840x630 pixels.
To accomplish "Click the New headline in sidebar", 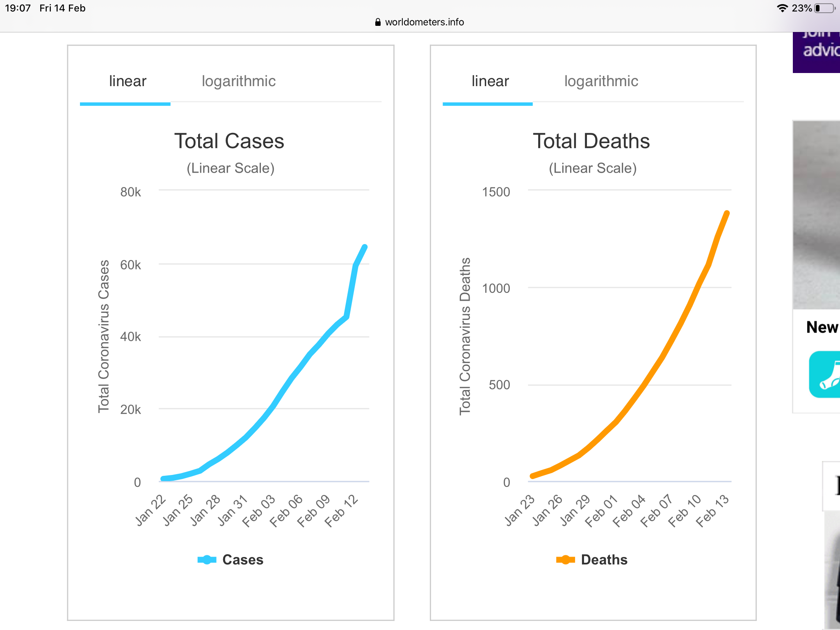I will [x=822, y=327].
